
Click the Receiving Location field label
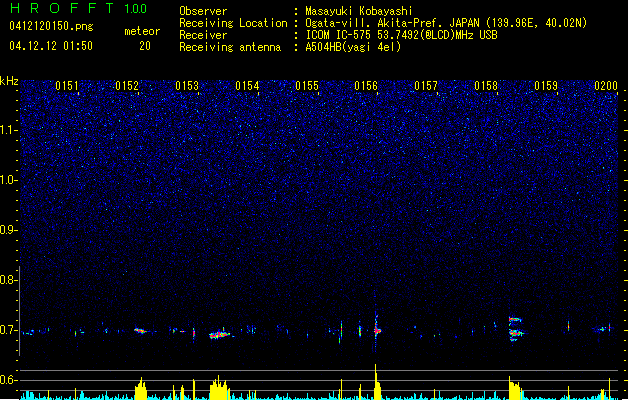click(x=233, y=23)
